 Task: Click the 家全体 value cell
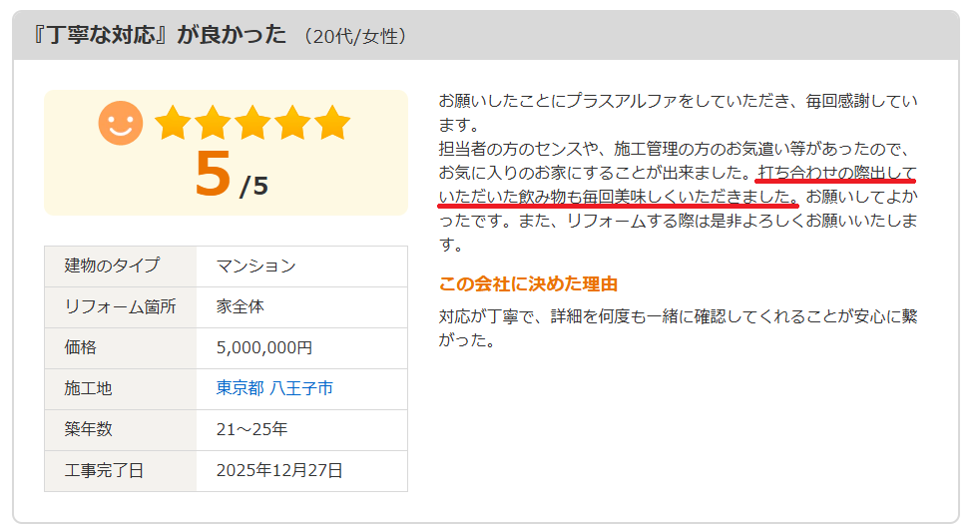pyautogui.click(x=241, y=306)
